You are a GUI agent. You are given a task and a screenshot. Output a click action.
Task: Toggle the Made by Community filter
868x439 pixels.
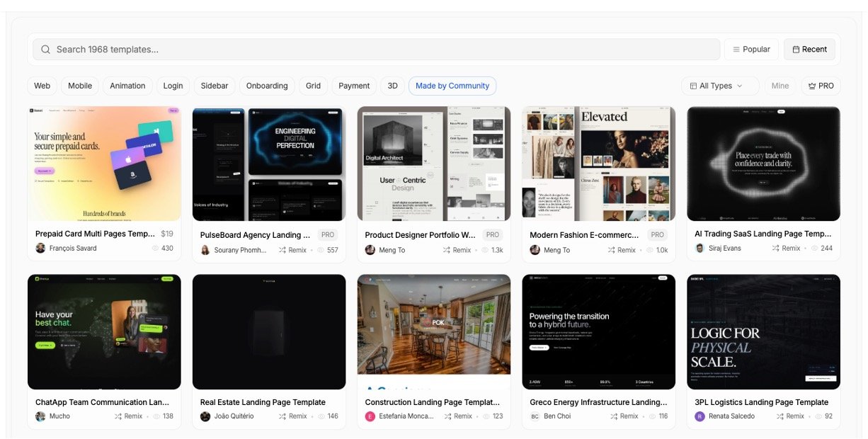pos(452,86)
